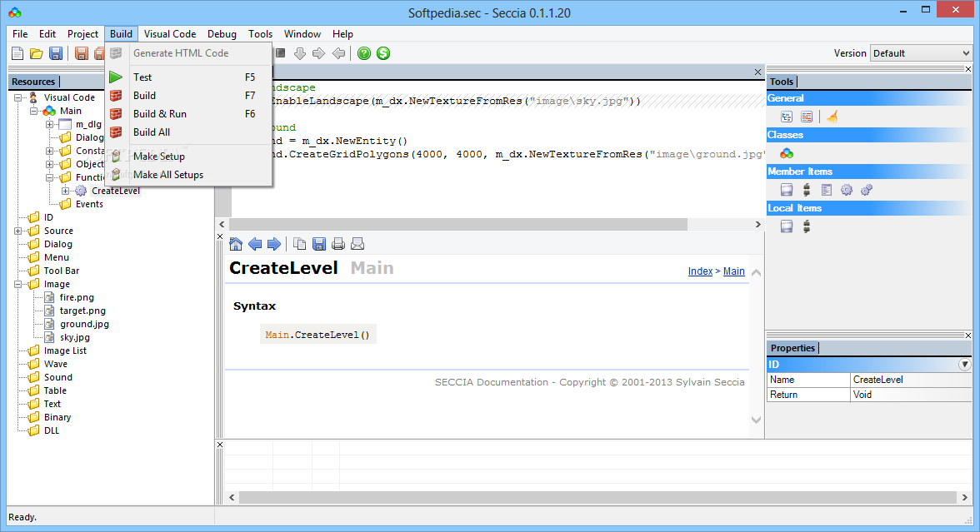
Task: Click plug connector icon under Member Items
Action: pos(807,190)
